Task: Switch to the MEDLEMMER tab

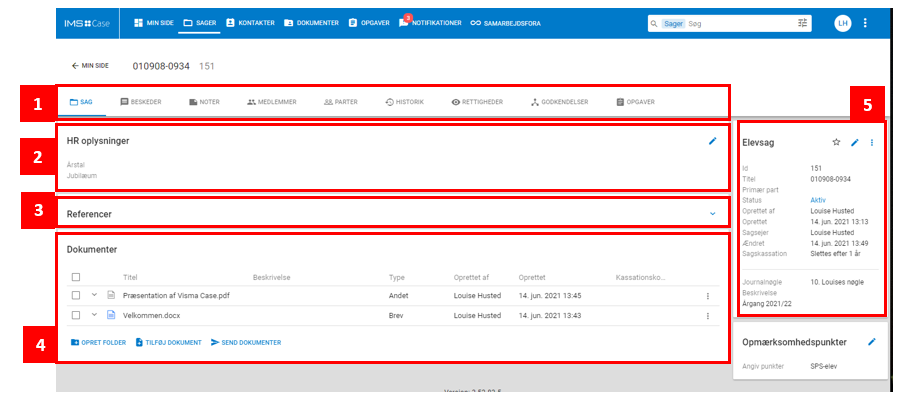Action: click(x=272, y=102)
